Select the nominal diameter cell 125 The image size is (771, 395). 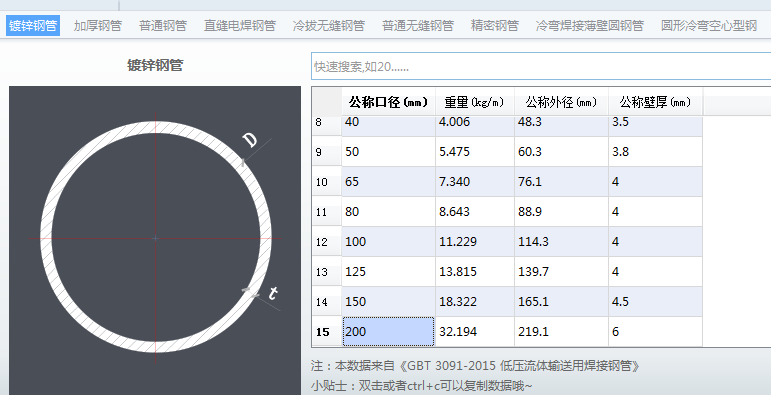point(388,272)
